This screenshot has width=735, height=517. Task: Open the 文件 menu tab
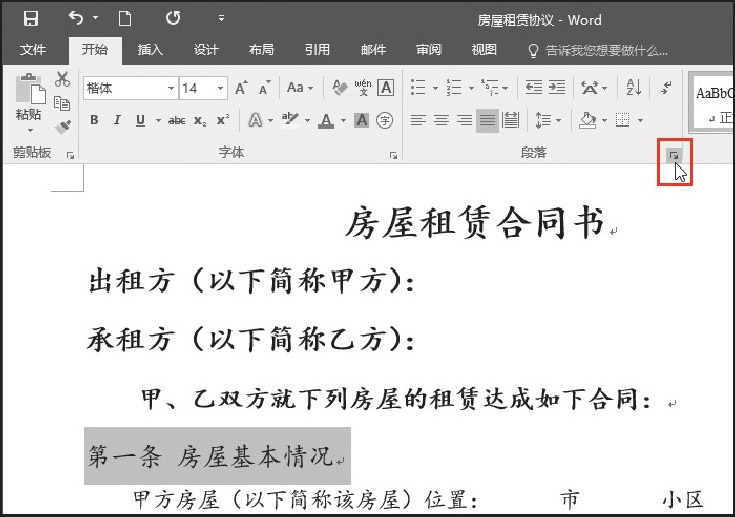(33, 50)
